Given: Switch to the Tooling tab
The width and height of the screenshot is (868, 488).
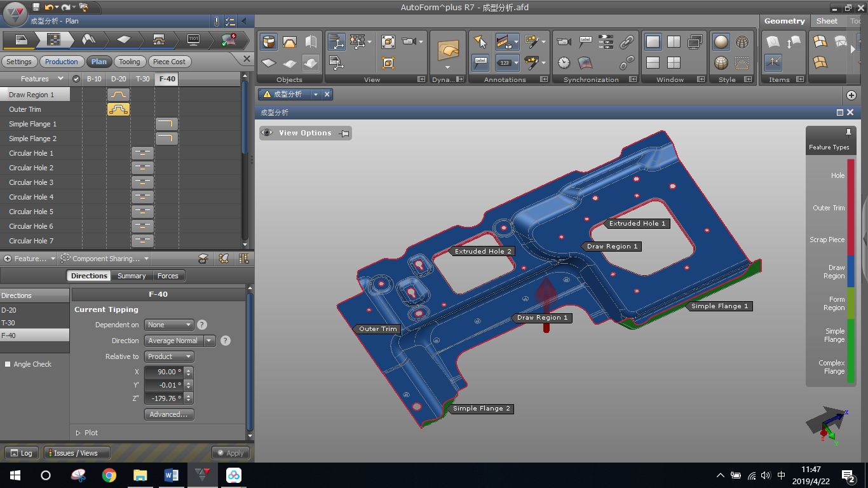Looking at the screenshot, I should click(x=130, y=62).
